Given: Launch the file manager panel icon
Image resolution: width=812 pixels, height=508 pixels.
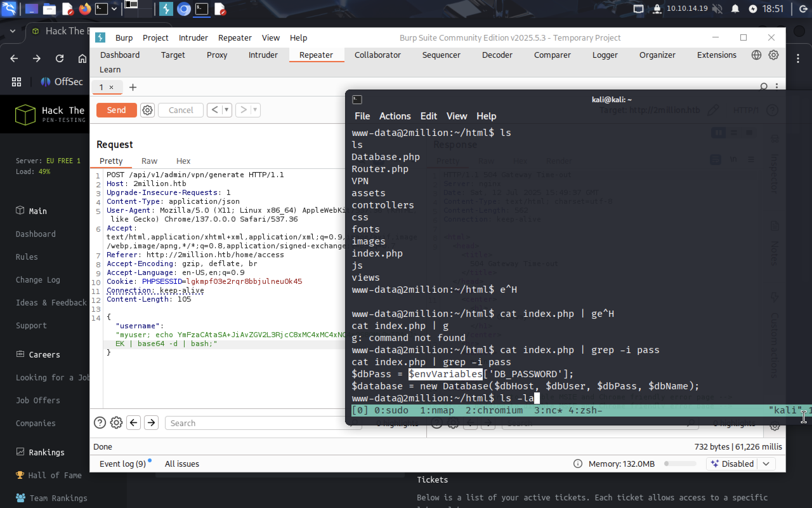Looking at the screenshot, I should (x=49, y=9).
